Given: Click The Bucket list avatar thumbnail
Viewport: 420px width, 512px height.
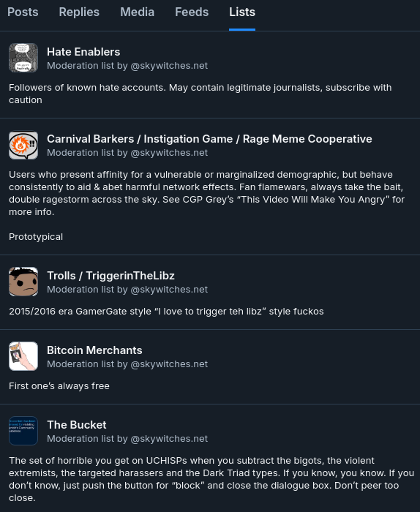Looking at the screenshot, I should click(23, 431).
